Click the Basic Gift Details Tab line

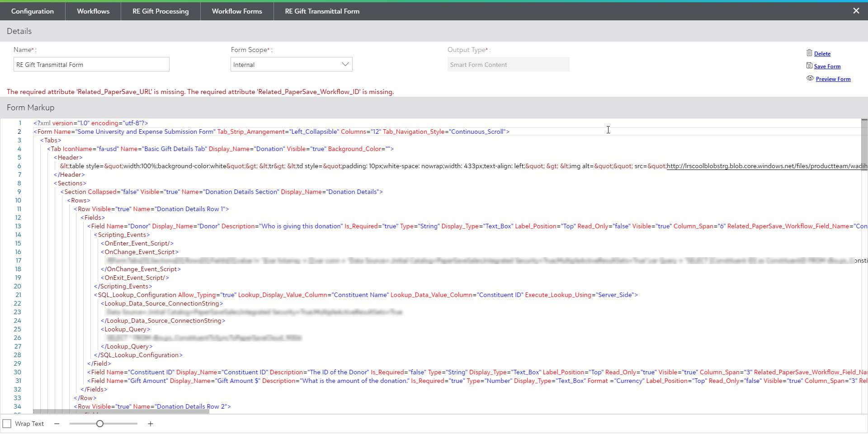click(220, 149)
